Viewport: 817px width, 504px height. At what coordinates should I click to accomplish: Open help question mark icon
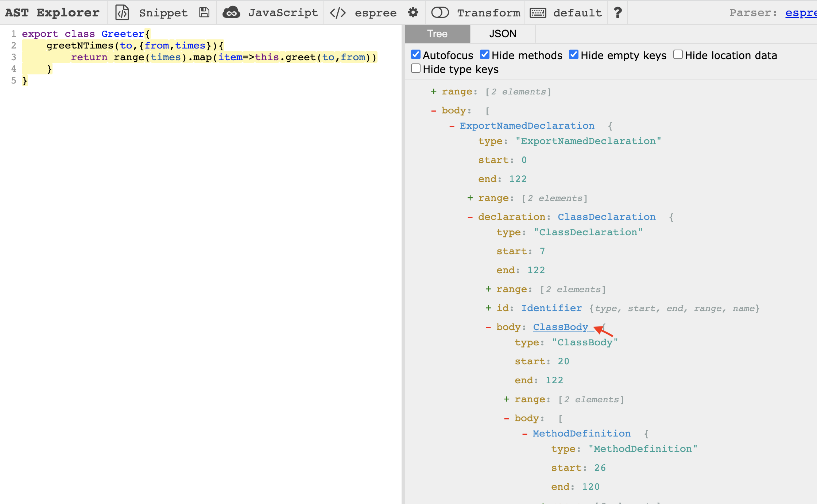coord(617,13)
